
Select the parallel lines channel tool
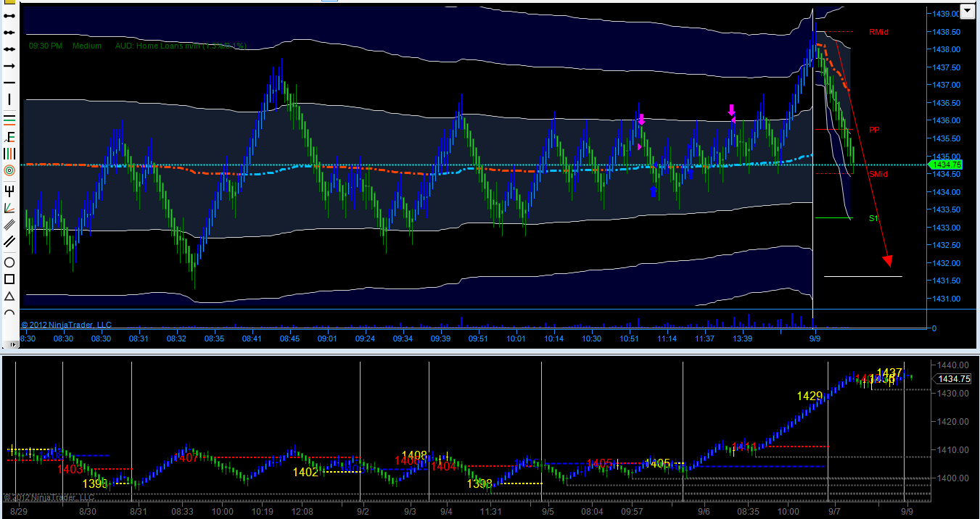(x=9, y=241)
